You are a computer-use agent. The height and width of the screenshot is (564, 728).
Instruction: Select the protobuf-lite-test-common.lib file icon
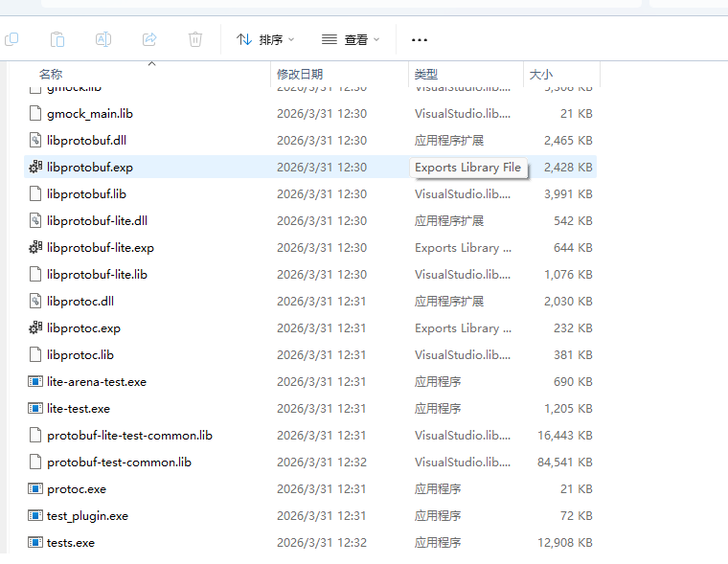tap(35, 436)
